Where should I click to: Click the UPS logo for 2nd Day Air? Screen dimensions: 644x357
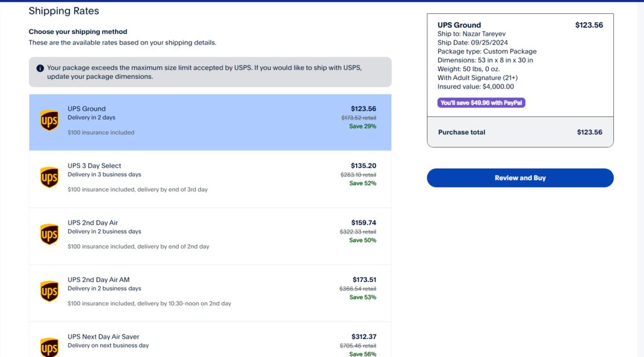click(49, 235)
